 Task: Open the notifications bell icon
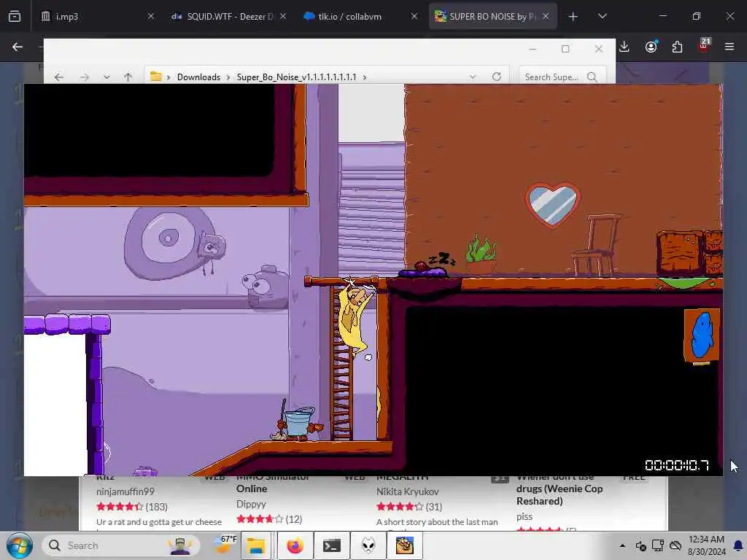pos(738,545)
